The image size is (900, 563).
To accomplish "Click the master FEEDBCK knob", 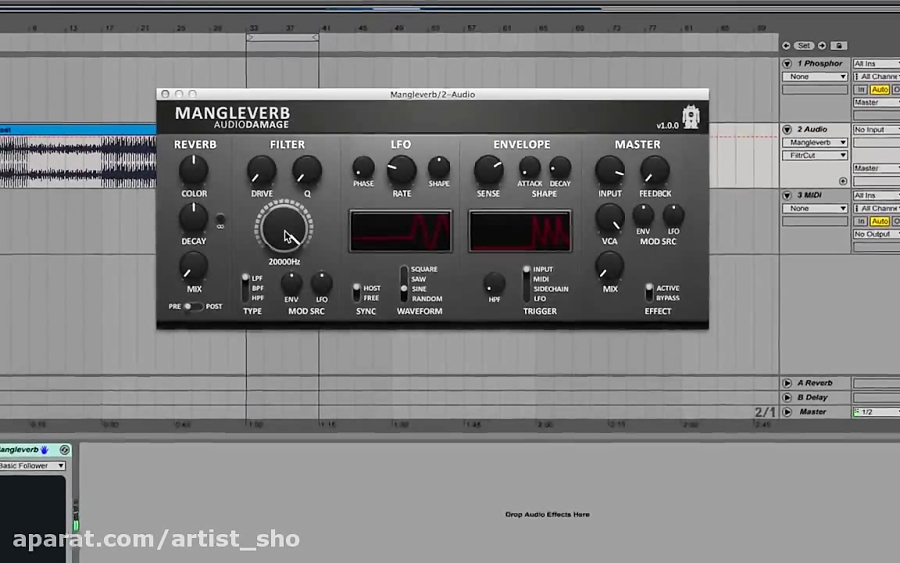I will [655, 170].
